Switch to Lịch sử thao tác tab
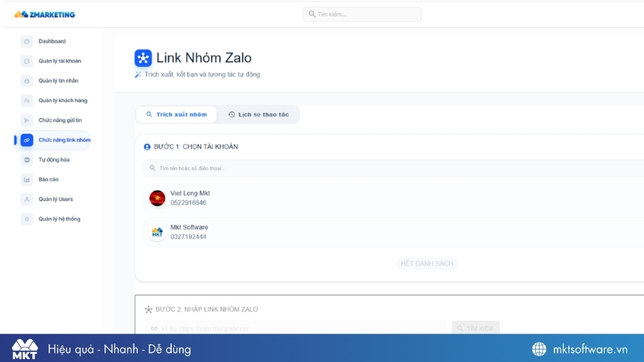The width and height of the screenshot is (644, 362). 258,114
